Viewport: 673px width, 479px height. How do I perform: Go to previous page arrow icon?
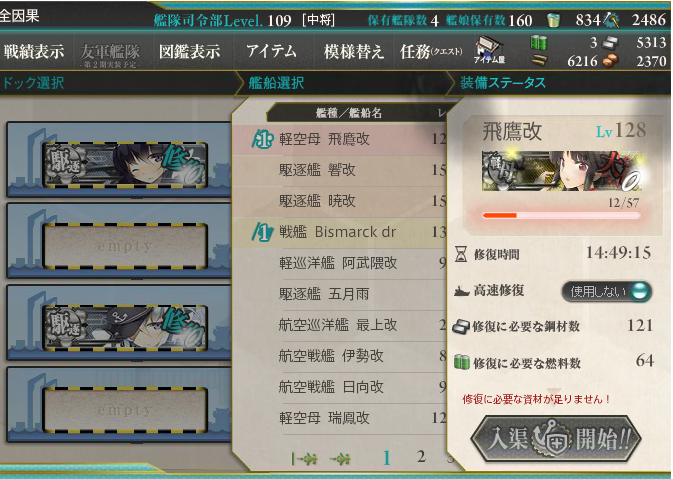pyautogui.click(x=340, y=460)
